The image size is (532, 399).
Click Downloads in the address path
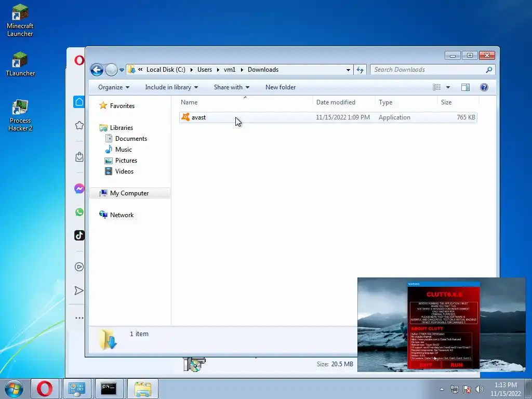[x=263, y=70]
